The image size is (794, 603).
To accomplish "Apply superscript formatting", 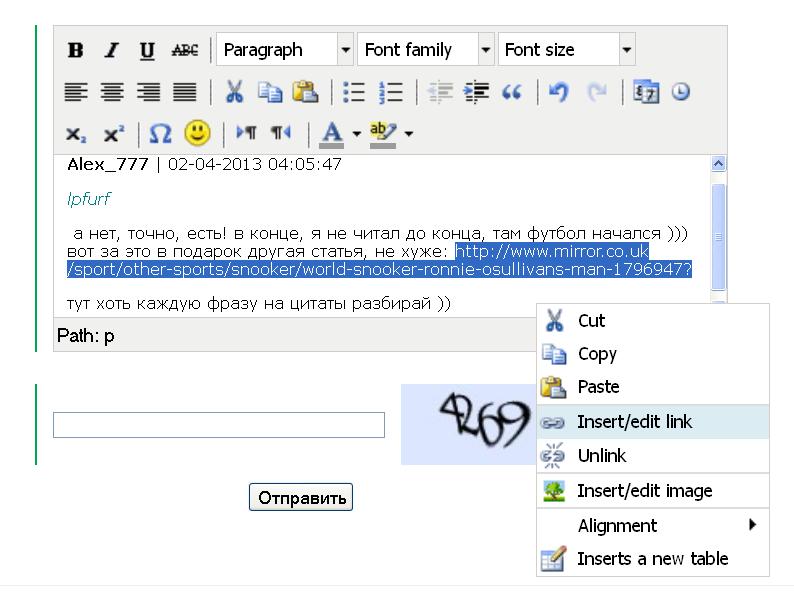I will [114, 134].
